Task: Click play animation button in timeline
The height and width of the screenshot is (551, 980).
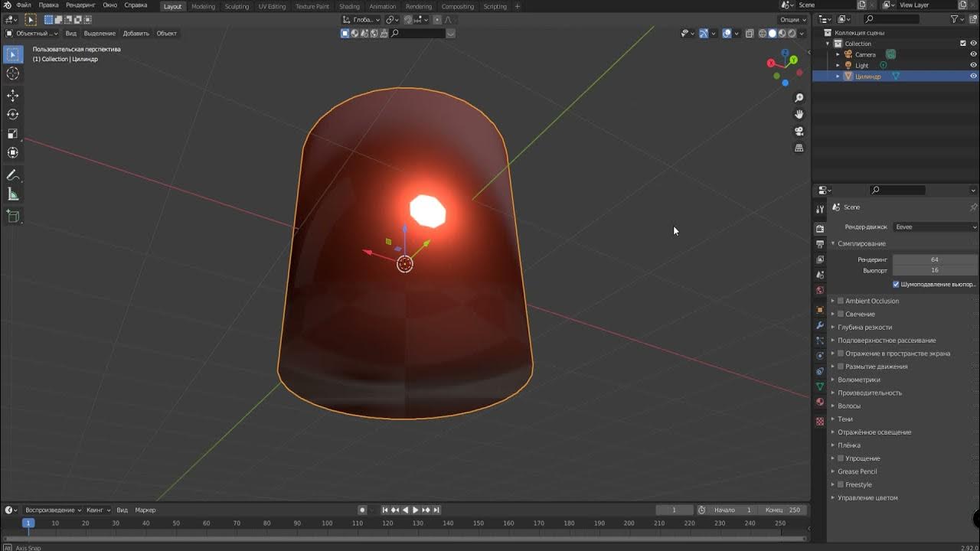Action: [416, 510]
